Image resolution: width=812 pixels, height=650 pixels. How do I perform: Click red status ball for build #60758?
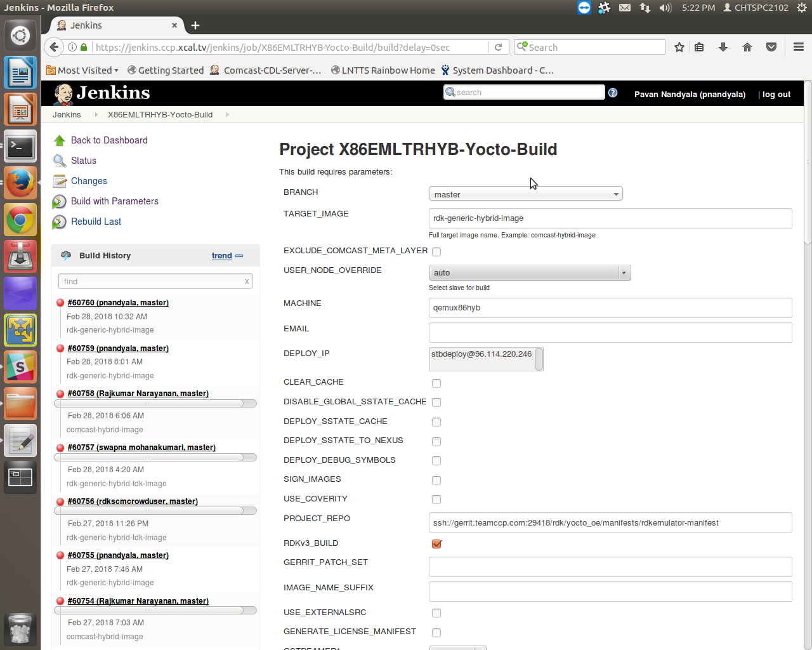pos(60,394)
